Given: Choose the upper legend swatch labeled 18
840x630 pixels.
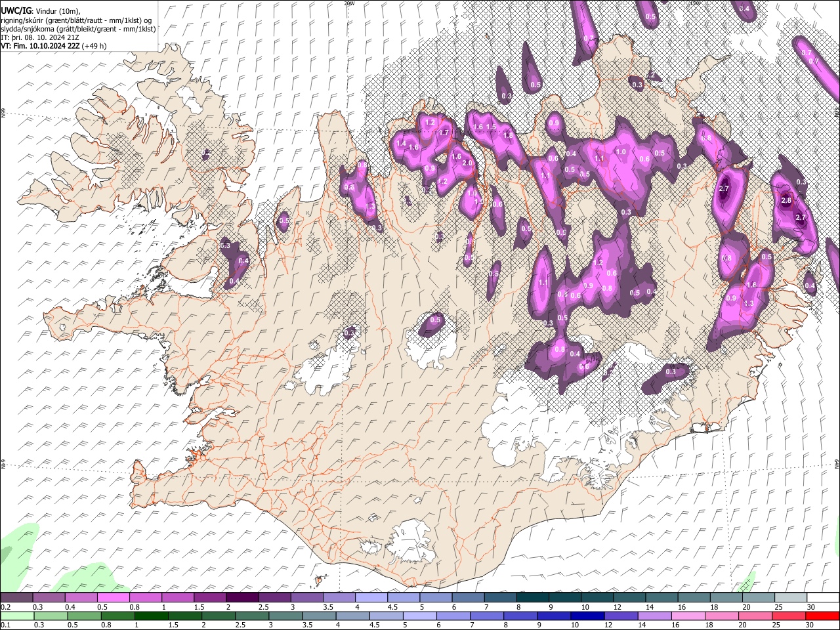Looking at the screenshot, I should click(x=726, y=598).
